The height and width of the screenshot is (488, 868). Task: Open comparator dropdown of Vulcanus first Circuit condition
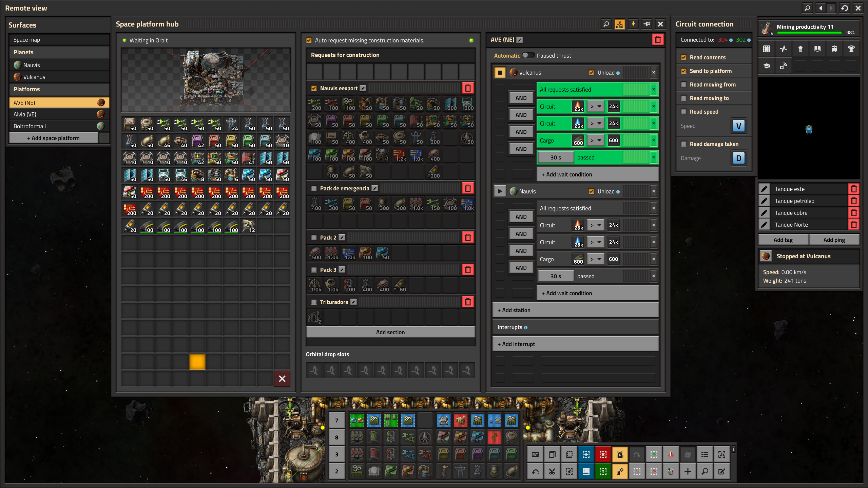pyautogui.click(x=595, y=107)
